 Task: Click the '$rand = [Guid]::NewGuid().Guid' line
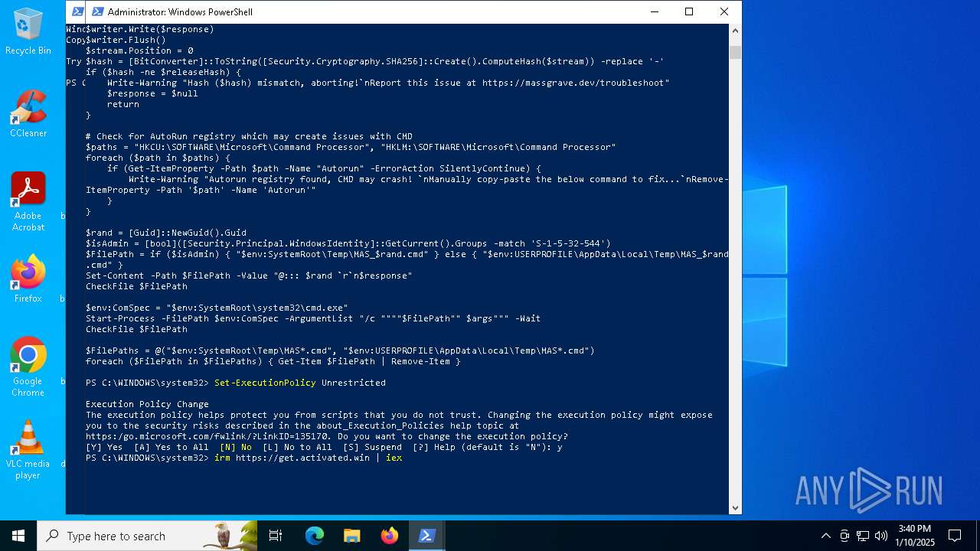tap(166, 233)
